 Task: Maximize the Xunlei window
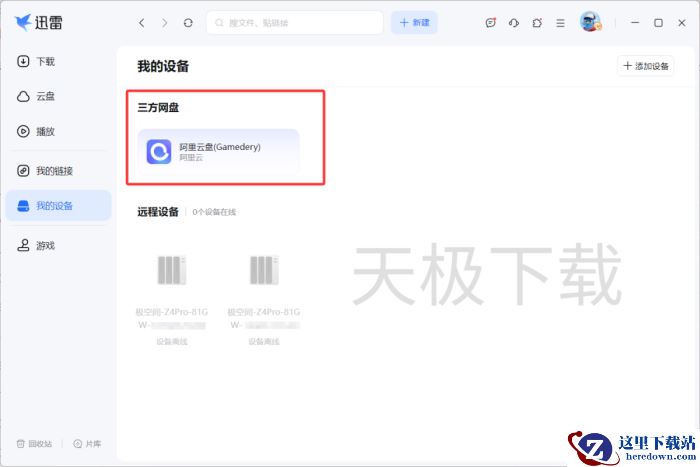click(658, 23)
